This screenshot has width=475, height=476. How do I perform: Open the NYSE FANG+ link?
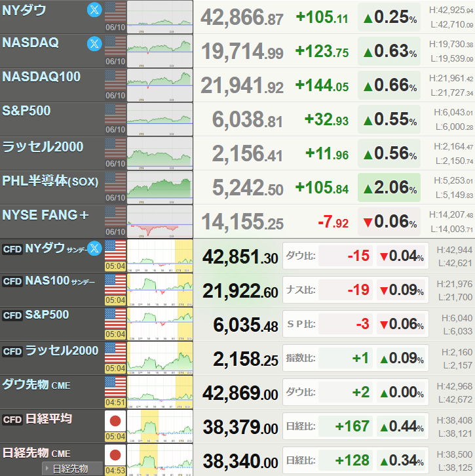[45, 215]
